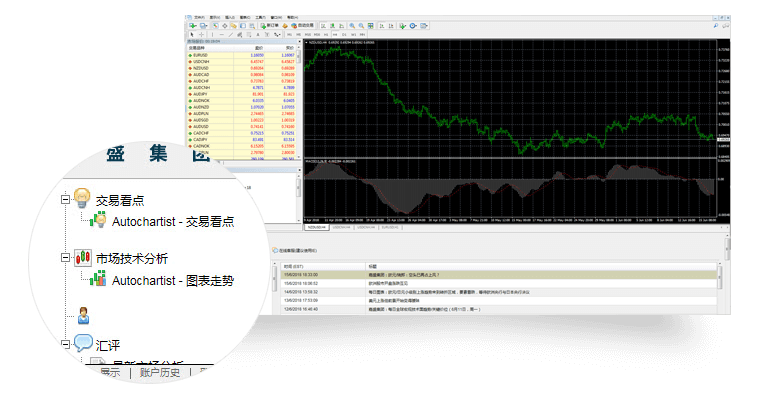Select the CADCHF row in Market Watch
The height and width of the screenshot is (400, 770).
(x=242, y=133)
